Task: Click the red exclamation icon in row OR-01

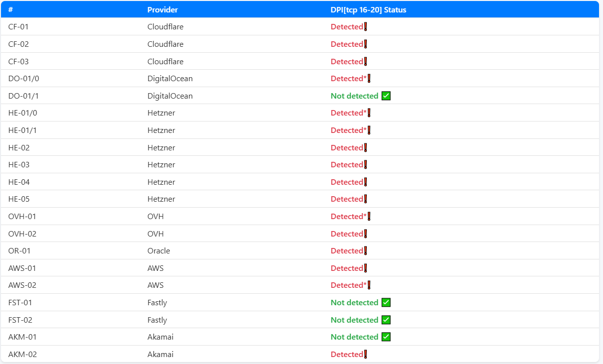Action: click(365, 251)
